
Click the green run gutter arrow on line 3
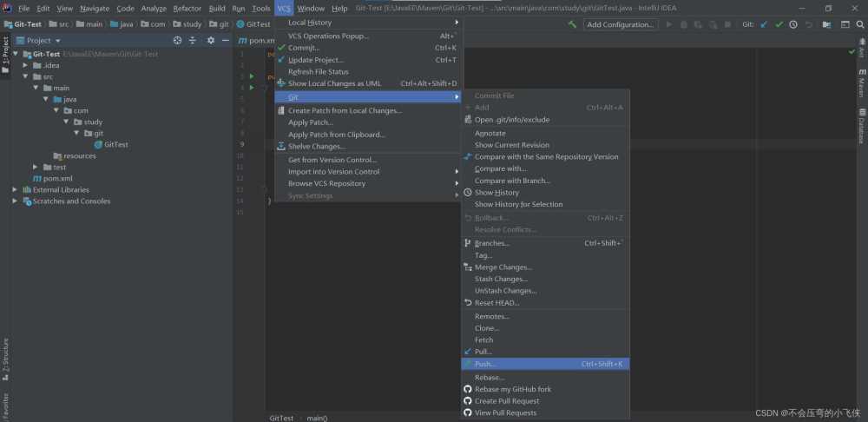pos(253,76)
